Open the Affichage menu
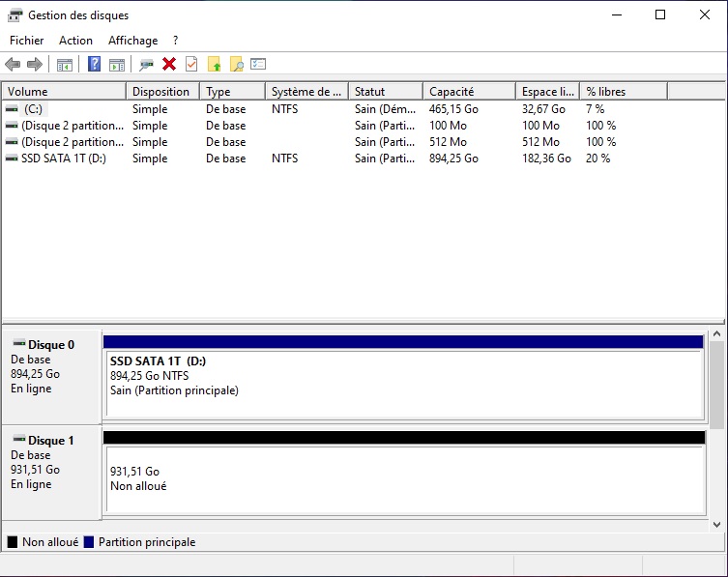Viewport: 728px width, 577px height. point(132,41)
